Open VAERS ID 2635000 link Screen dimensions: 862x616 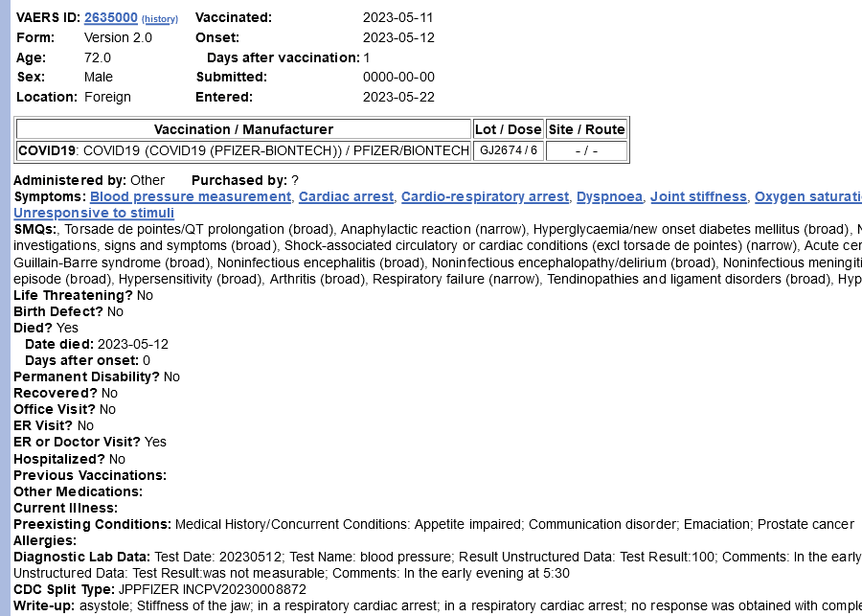110,17
